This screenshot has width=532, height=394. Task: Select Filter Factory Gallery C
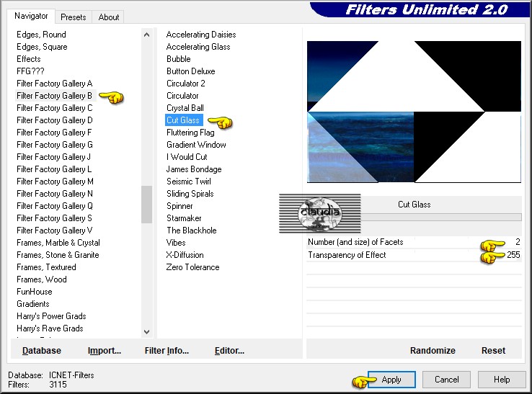pos(55,108)
